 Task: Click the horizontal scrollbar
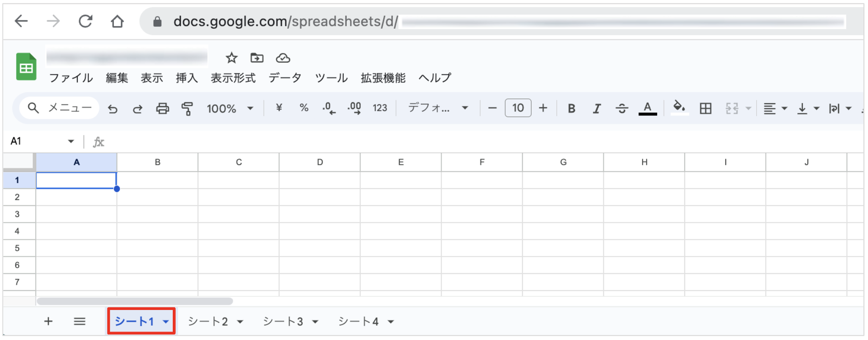coord(135,301)
